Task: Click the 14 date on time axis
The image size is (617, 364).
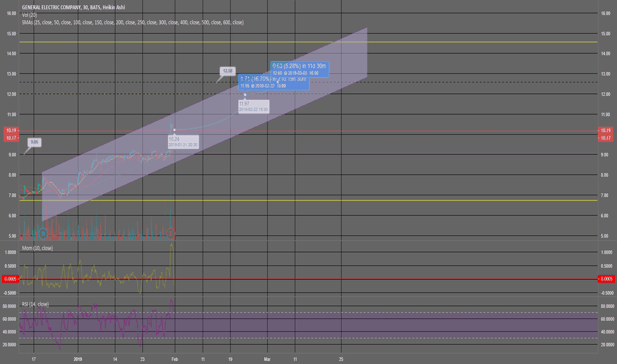Action: click(115, 359)
